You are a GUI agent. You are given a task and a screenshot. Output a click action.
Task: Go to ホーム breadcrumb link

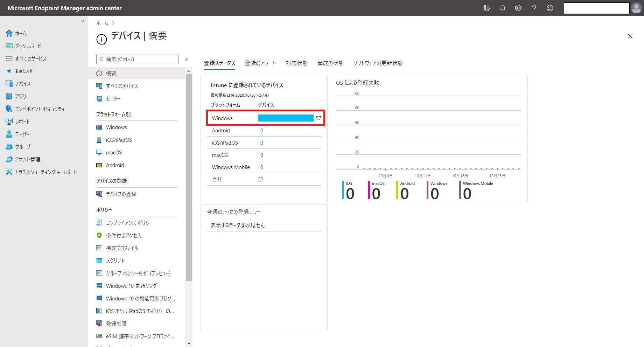tap(102, 23)
